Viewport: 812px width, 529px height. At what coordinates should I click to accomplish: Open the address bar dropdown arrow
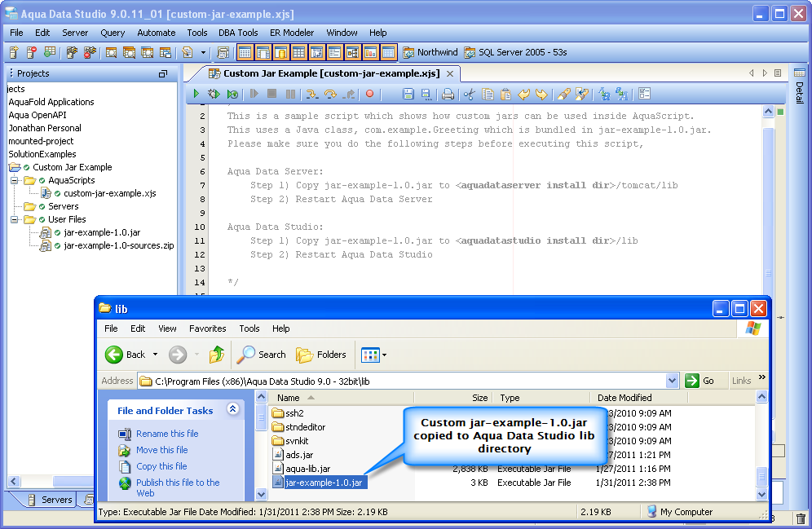(x=672, y=381)
